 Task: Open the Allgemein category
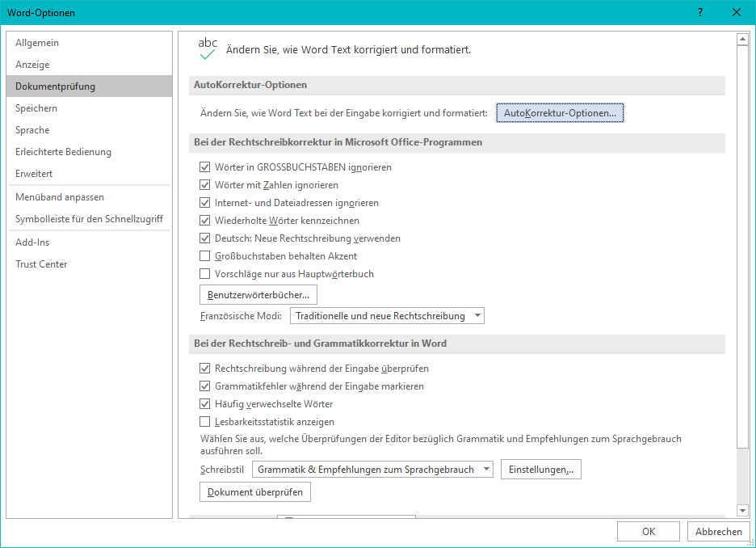[x=89, y=43]
